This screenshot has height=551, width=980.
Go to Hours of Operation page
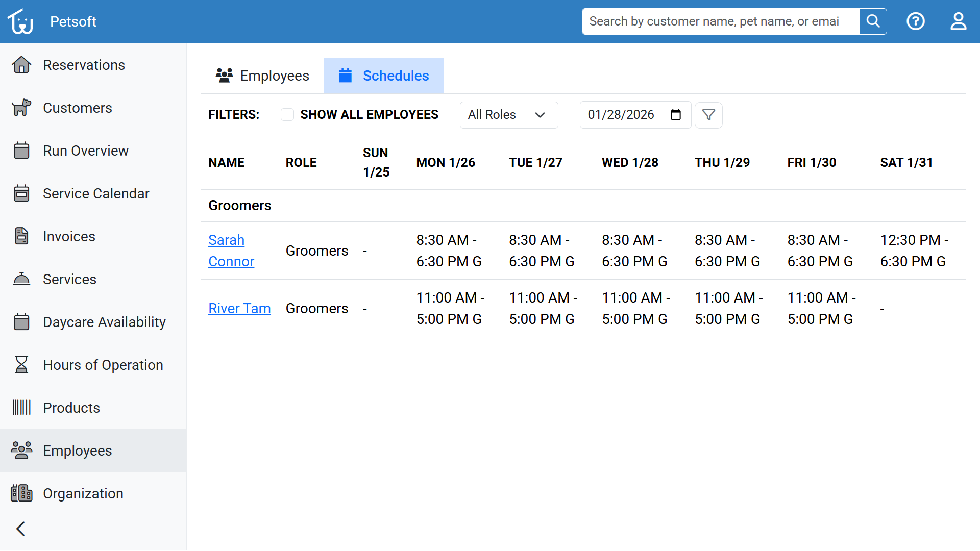(103, 365)
